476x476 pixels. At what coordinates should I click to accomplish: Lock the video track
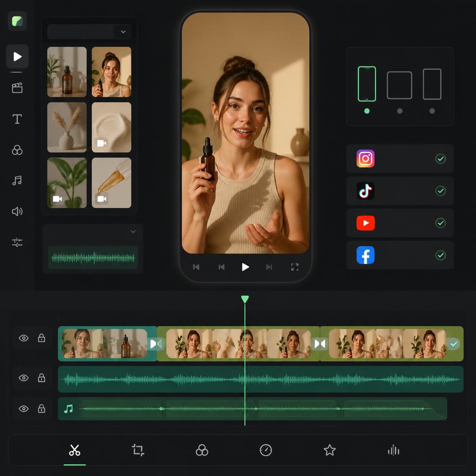pyautogui.click(x=41, y=338)
